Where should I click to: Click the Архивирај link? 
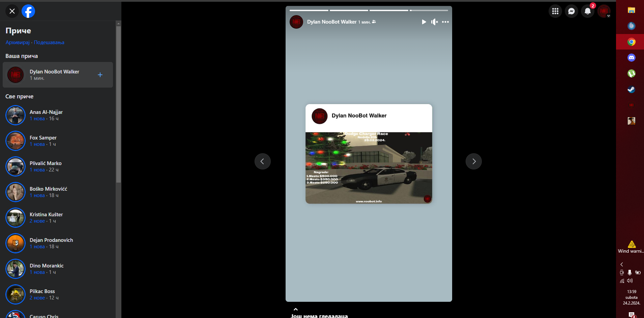18,42
